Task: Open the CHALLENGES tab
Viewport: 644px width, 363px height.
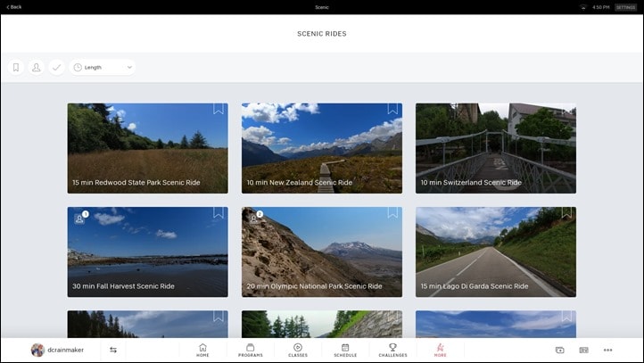Action: tap(392, 351)
